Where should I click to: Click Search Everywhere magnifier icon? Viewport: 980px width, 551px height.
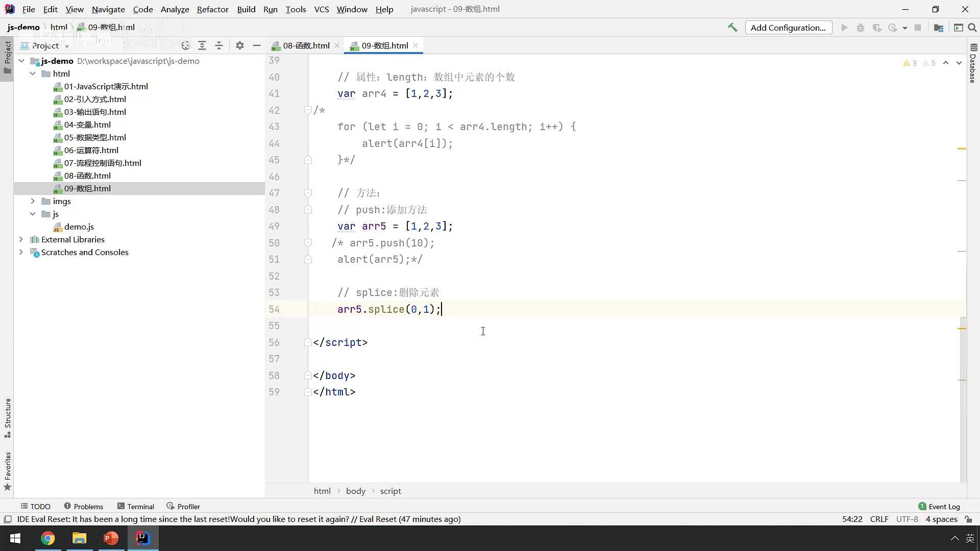click(x=972, y=28)
